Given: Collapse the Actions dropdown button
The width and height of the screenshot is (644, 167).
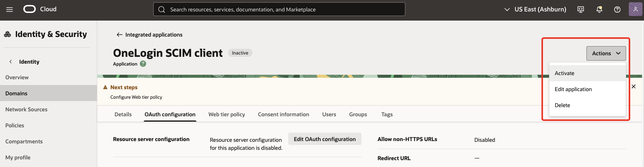Looking at the screenshot, I should (606, 53).
